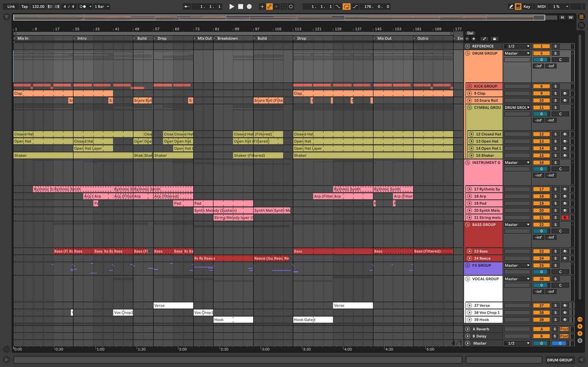Toggle Follow playback arrow
The width and height of the screenshot is (588, 367).
[x=186, y=7]
